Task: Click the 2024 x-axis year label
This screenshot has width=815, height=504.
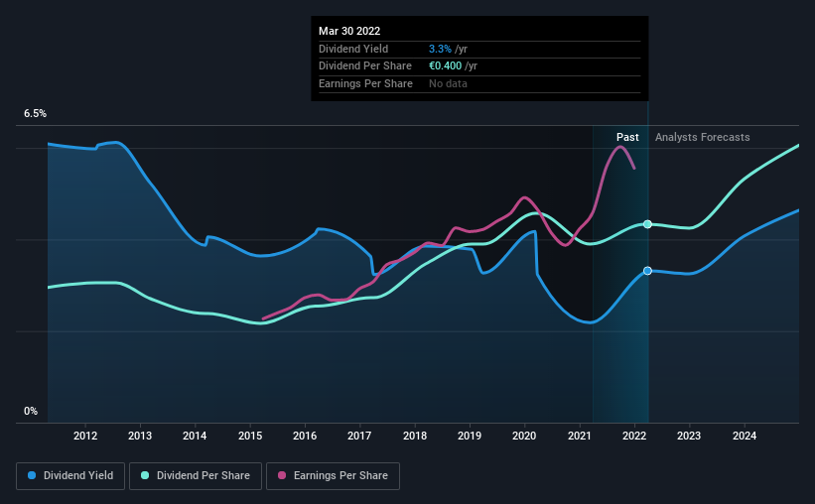Action: coord(745,436)
